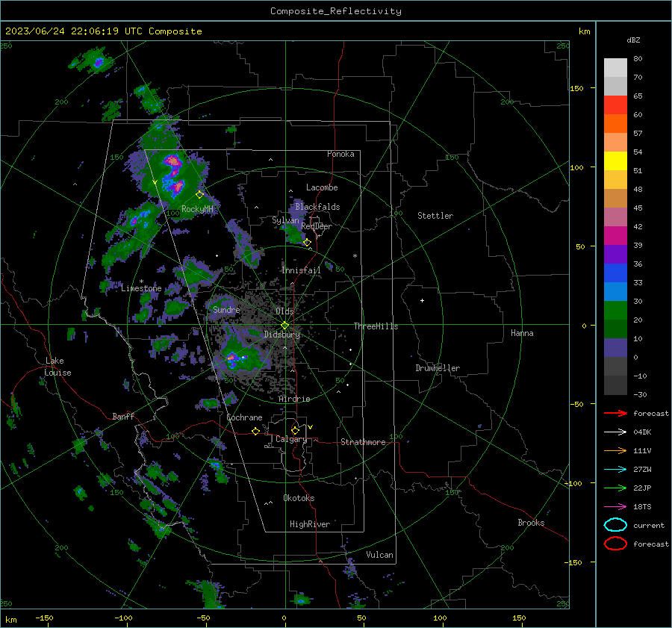Click the asterisk marker above Limestone
This screenshot has width=672, height=628.
pyautogui.click(x=141, y=282)
